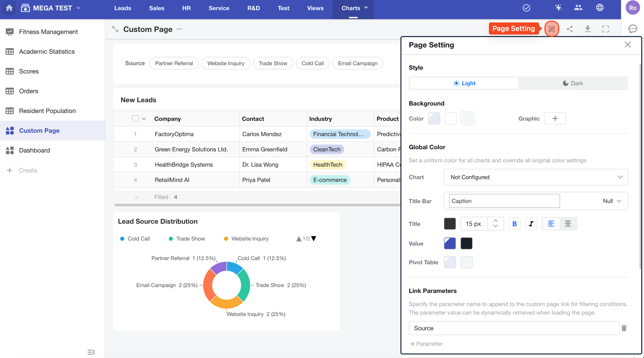Viewport: 644px width, 358px height.
Task: Pick the dark Title color swatch
Action: 450,224
